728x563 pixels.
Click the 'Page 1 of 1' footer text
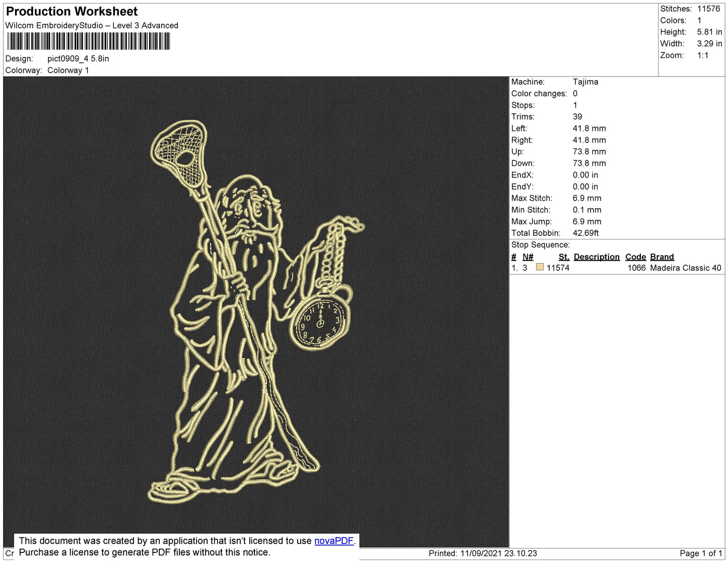701,553
